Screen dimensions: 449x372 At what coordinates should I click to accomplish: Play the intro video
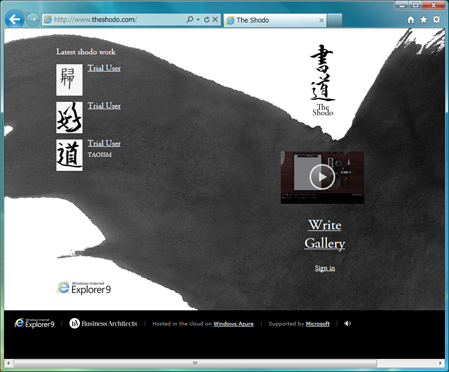click(322, 177)
